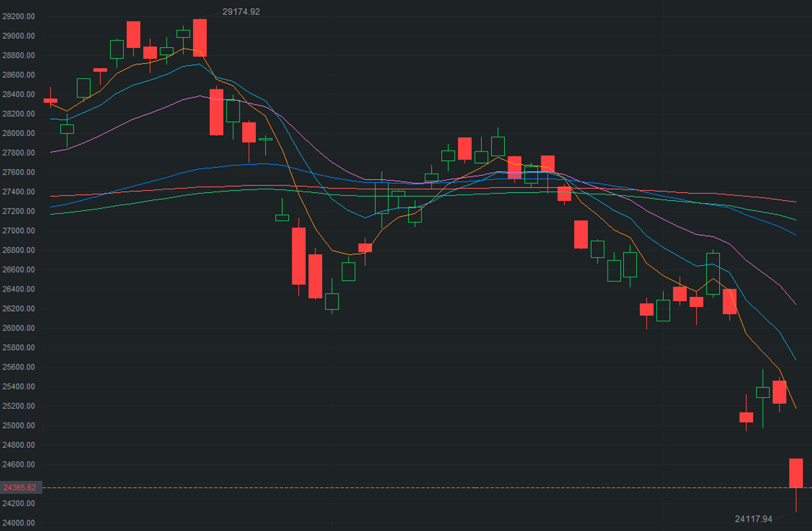Click the 25200.00 axis label
The width and height of the screenshot is (812, 531).
pos(19,407)
